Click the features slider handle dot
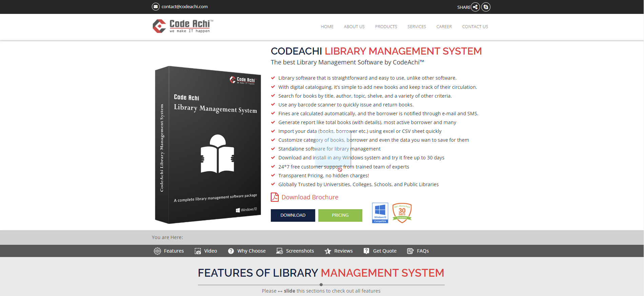644x296 pixels. coord(321,285)
